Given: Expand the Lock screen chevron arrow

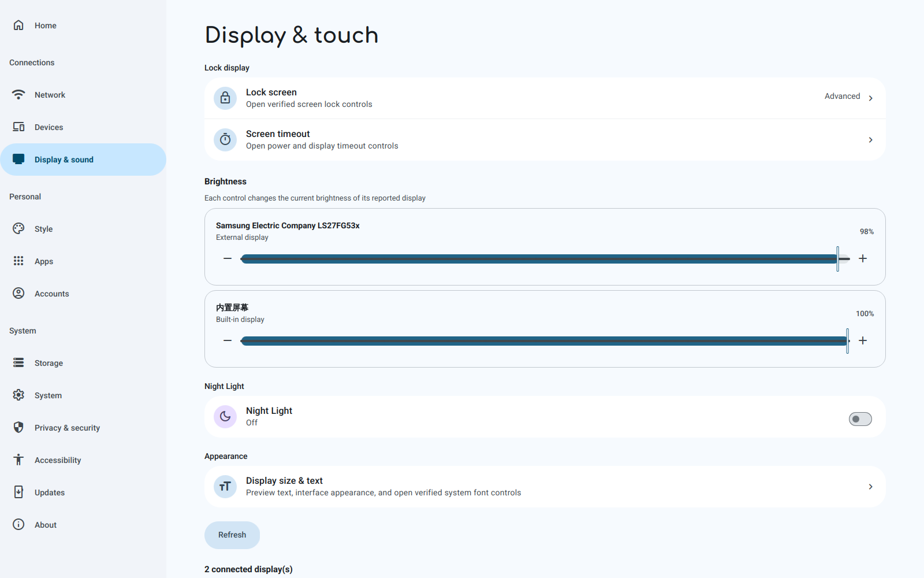Looking at the screenshot, I should (871, 98).
